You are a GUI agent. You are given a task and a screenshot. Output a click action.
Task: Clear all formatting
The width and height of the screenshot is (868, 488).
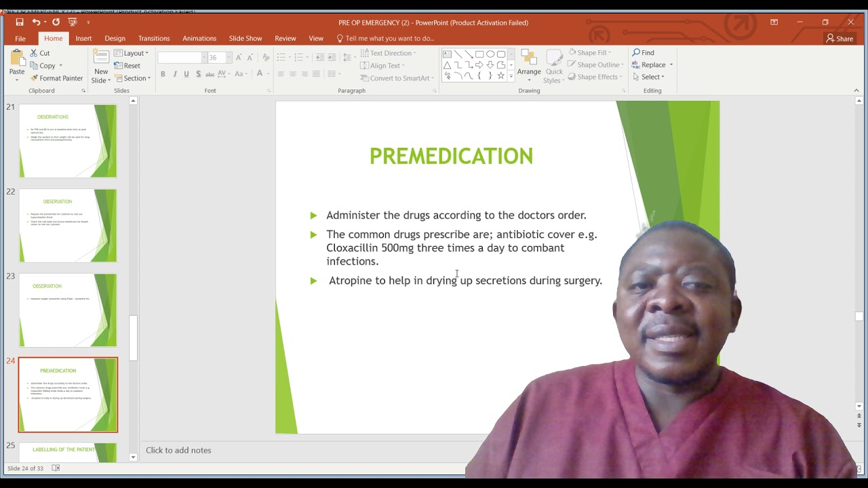click(266, 58)
